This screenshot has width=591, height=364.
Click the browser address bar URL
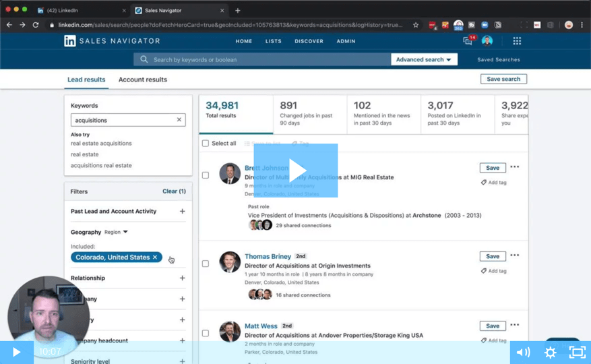pyautogui.click(x=230, y=25)
